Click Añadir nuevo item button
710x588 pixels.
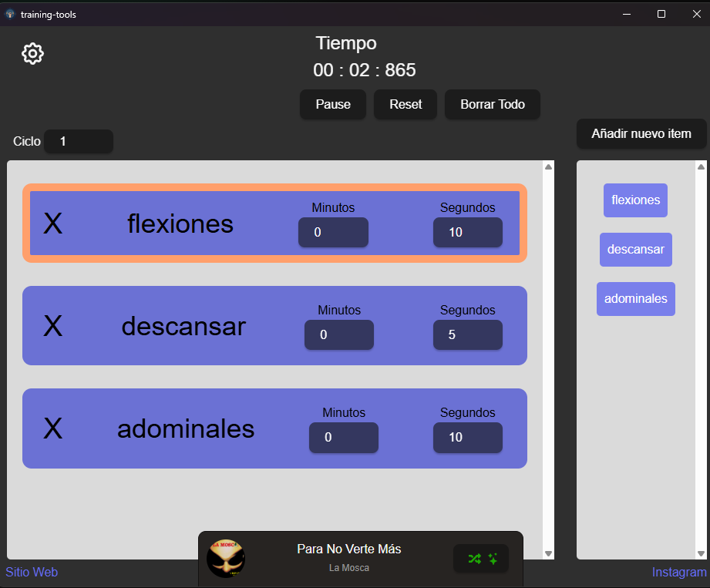pyautogui.click(x=641, y=133)
